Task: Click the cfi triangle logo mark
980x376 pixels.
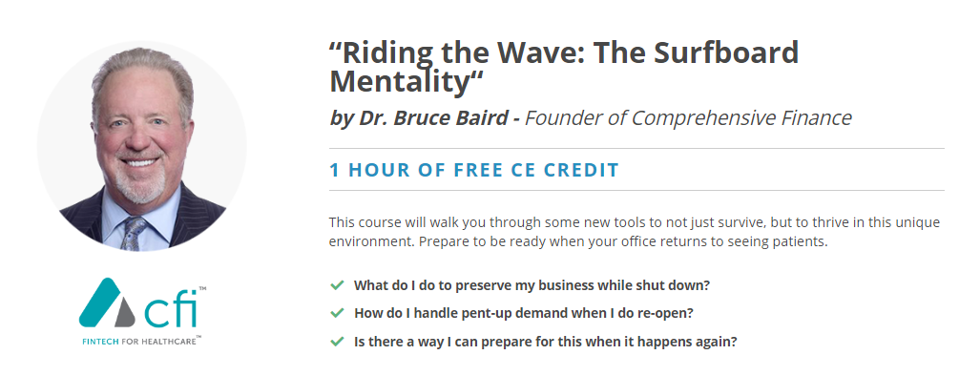Action: (x=106, y=303)
